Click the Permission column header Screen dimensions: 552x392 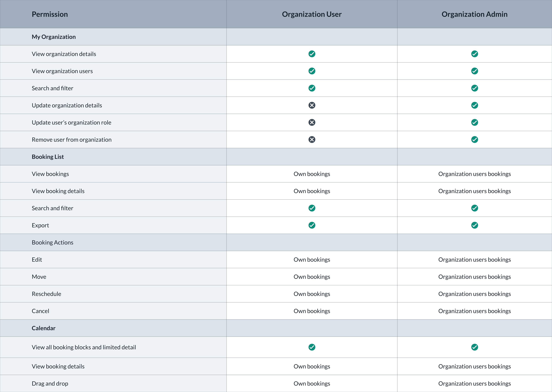click(50, 14)
